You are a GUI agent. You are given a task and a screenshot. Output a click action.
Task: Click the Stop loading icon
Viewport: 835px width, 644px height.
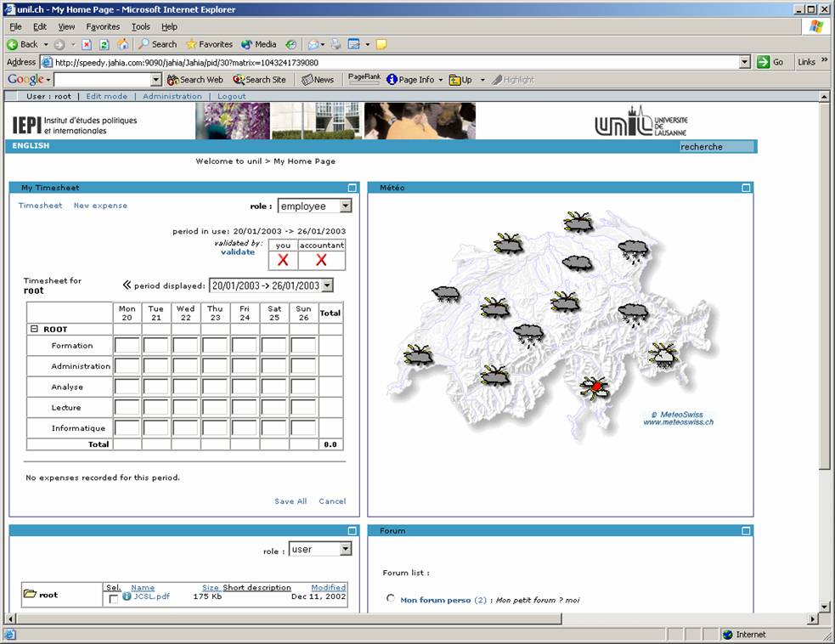(x=87, y=44)
